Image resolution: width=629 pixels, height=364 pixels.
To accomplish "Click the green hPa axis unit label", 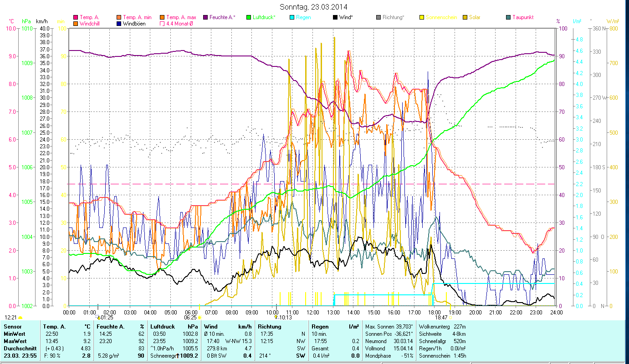I will pyautogui.click(x=26, y=21).
